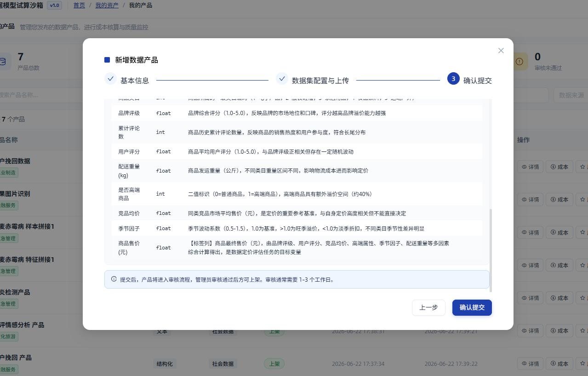
Task: Click the 累计评论数 field name
Action: pyautogui.click(x=129, y=133)
